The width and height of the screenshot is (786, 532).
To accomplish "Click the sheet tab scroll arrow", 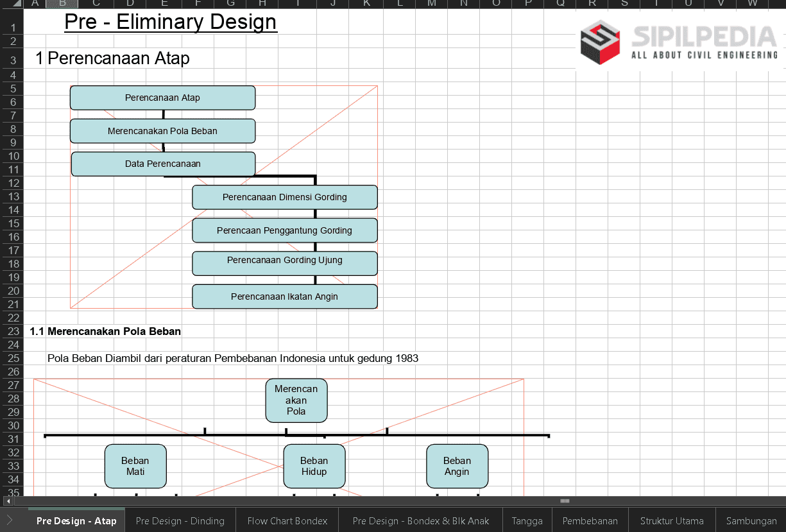I will click(10, 520).
